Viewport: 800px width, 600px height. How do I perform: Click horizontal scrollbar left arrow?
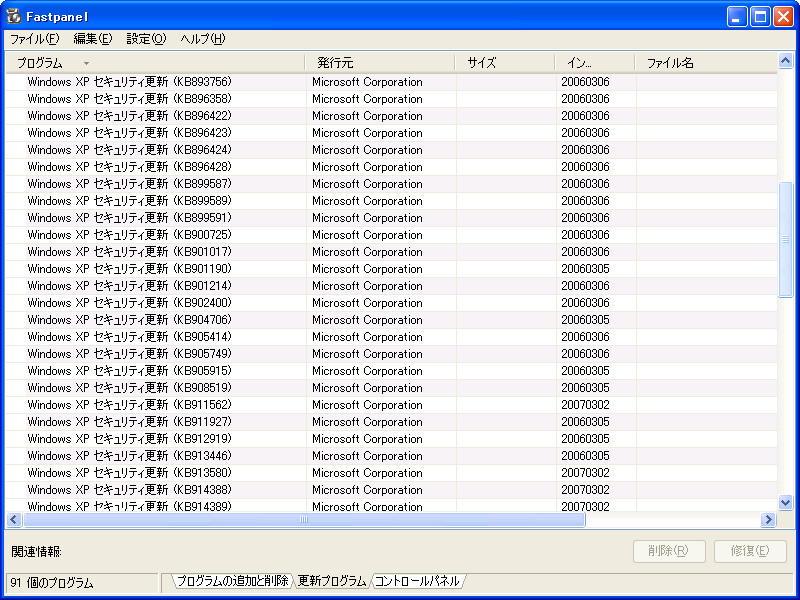click(14, 519)
